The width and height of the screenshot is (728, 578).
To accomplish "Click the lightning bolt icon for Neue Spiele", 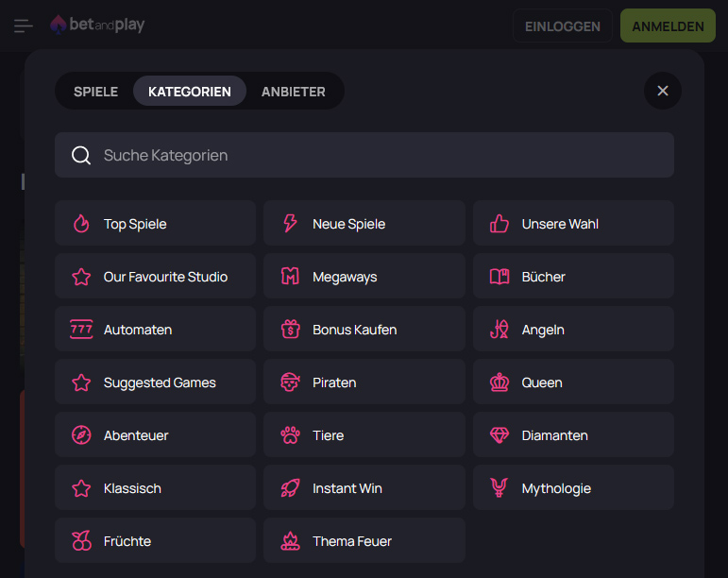I will coord(290,224).
